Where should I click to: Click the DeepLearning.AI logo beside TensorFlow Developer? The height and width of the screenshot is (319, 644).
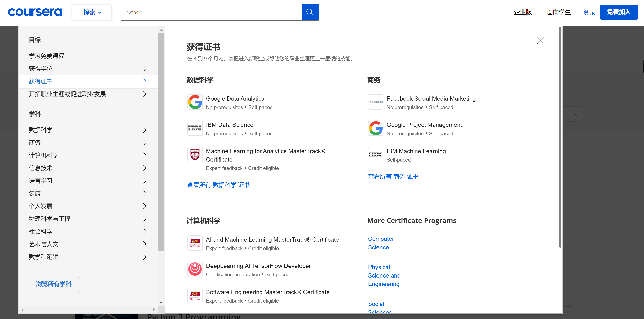[195, 269]
